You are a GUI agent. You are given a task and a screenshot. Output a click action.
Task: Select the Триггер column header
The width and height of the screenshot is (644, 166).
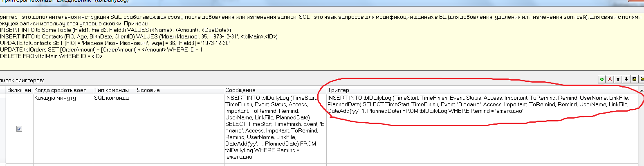(x=339, y=90)
